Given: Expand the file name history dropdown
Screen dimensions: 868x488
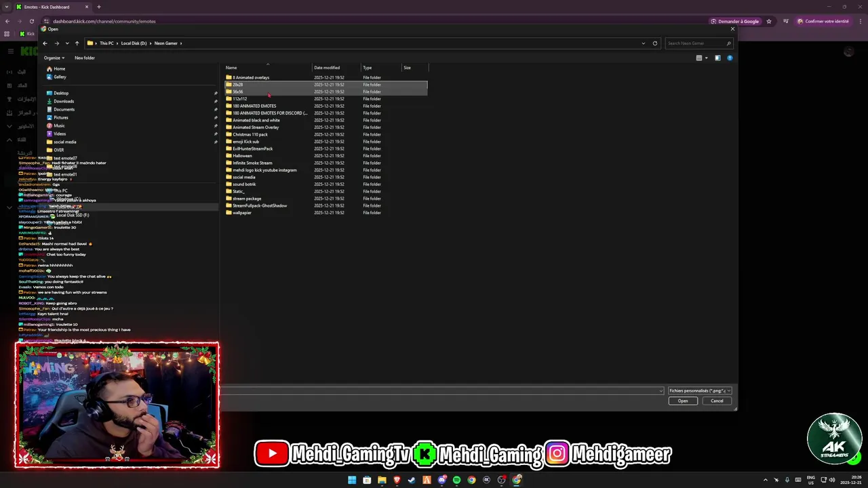Looking at the screenshot, I should tap(661, 391).
